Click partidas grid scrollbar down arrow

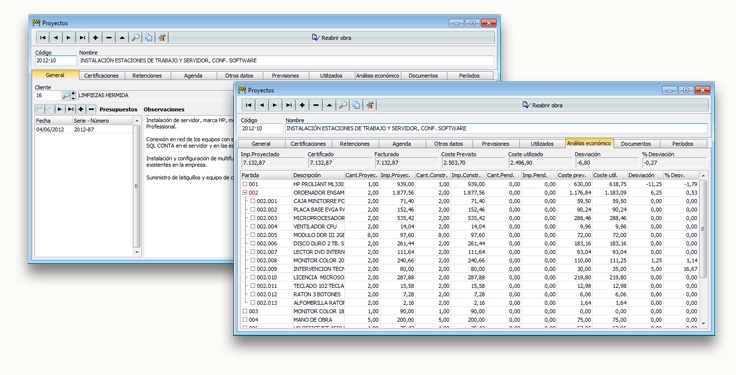pos(703,323)
